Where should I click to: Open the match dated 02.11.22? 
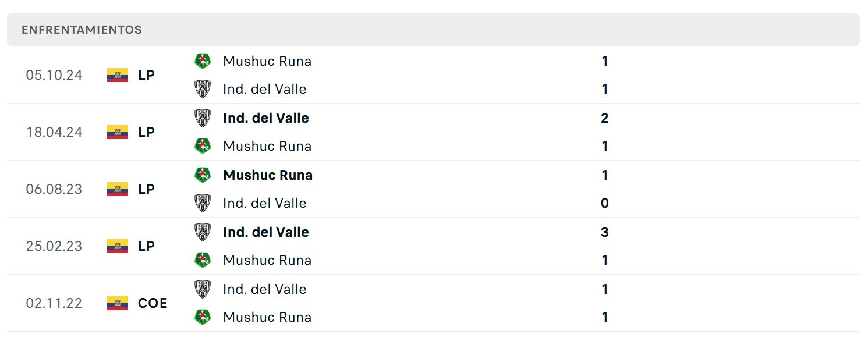434,303
